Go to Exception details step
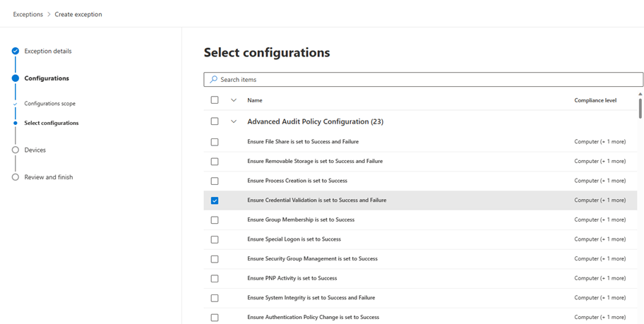Viewport: 644px width, 324px height. pos(47,51)
